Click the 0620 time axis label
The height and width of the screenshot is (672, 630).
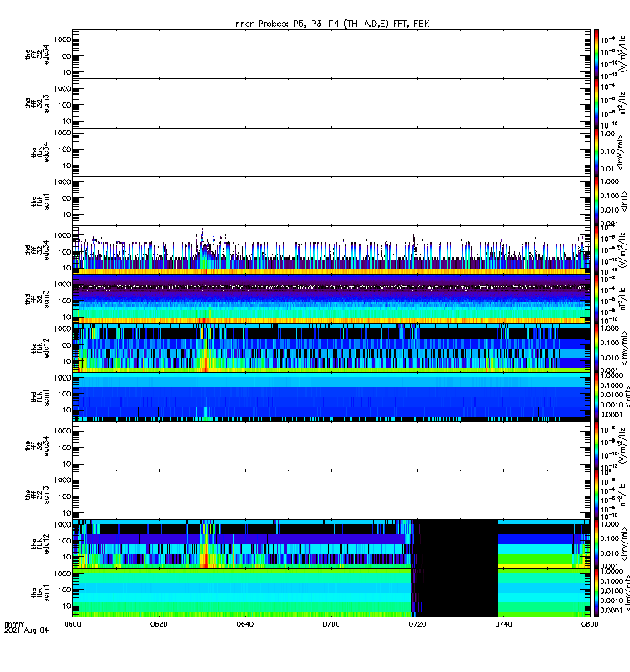(x=159, y=624)
